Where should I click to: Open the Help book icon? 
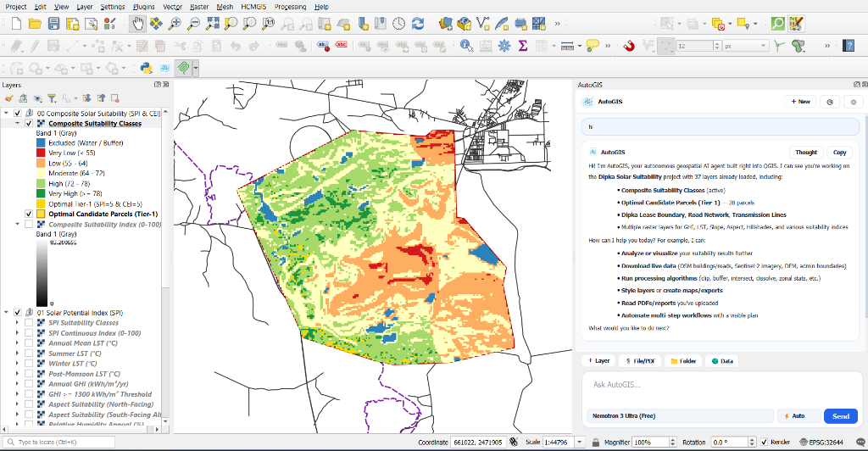pyautogui.click(x=849, y=46)
